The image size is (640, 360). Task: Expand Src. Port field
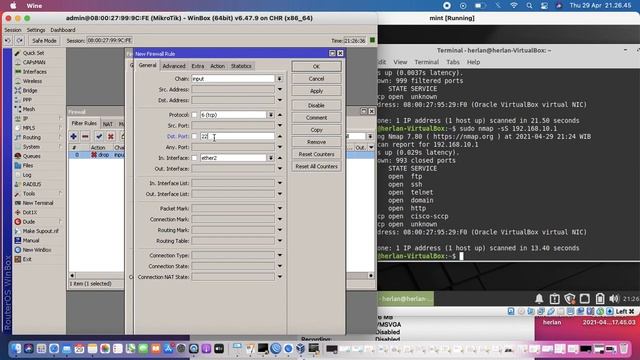click(280, 126)
